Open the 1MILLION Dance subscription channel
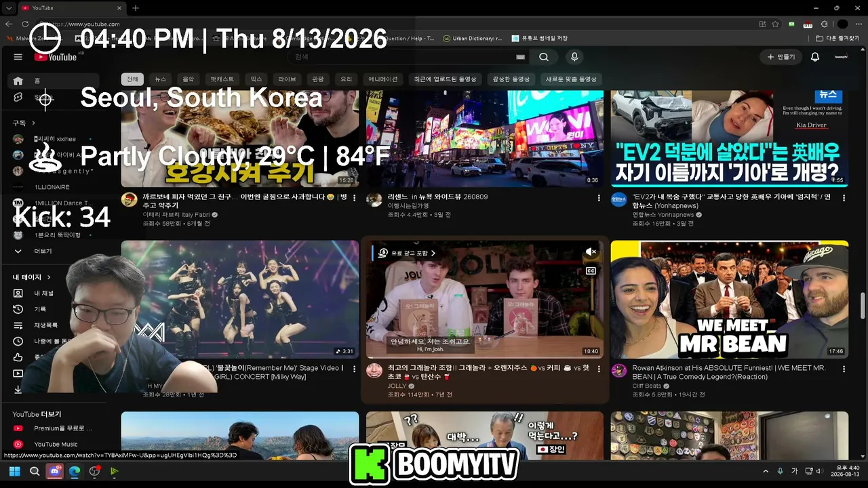 [53, 203]
